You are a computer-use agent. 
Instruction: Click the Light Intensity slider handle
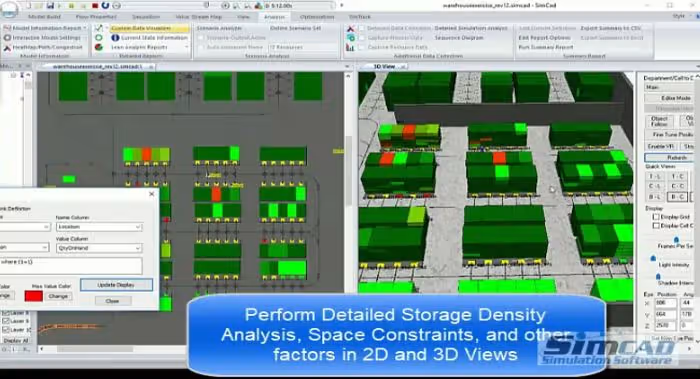653,258
